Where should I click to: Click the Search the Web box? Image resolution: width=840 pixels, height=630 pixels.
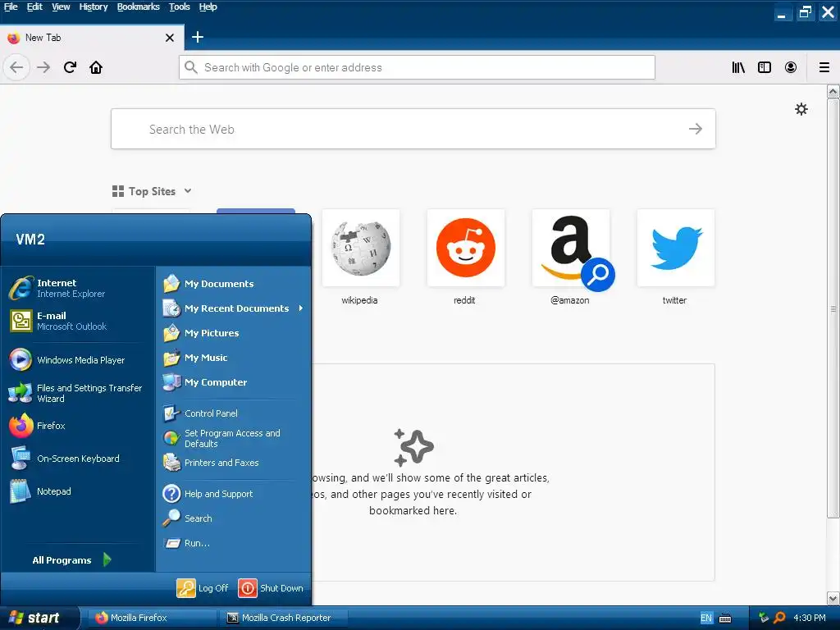click(x=413, y=129)
